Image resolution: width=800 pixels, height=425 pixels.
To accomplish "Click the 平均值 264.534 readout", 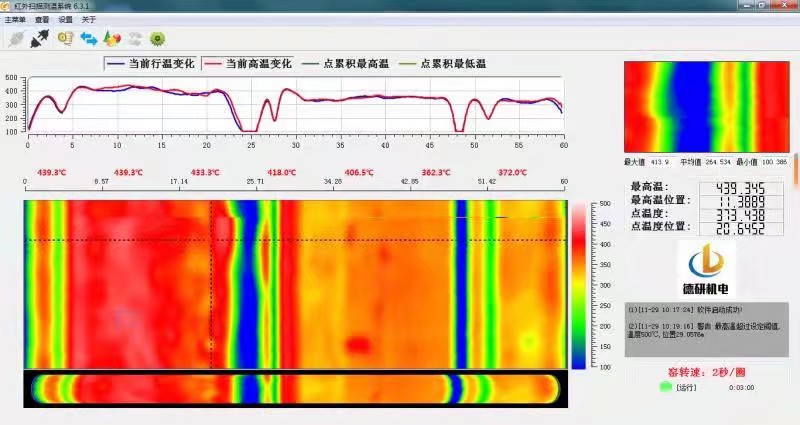I will click(x=705, y=162).
